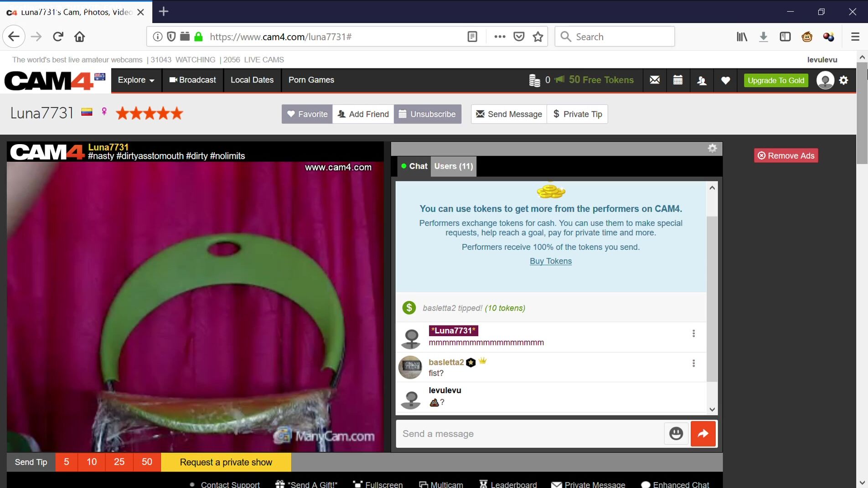
Task: Click the Upgrade To Gold button
Action: click(775, 81)
